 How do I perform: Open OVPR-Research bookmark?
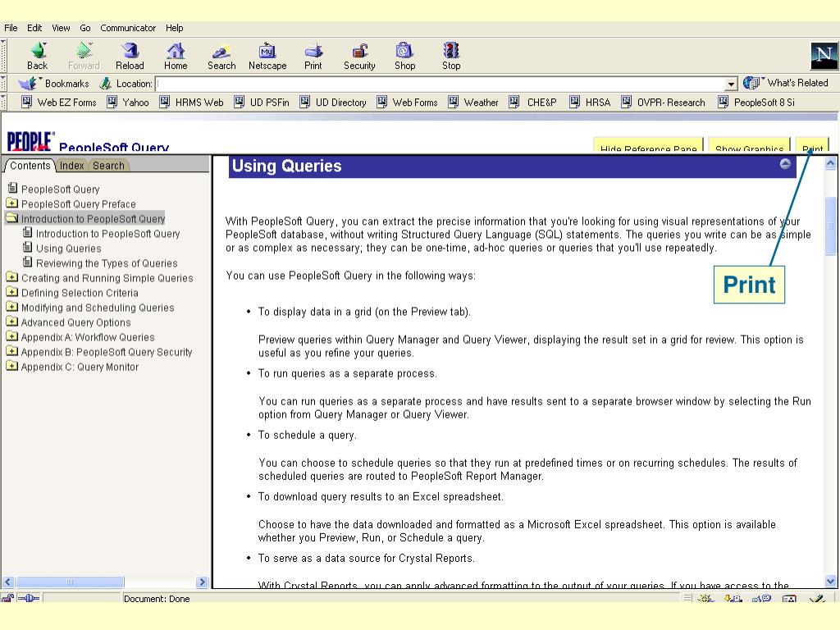point(663,103)
